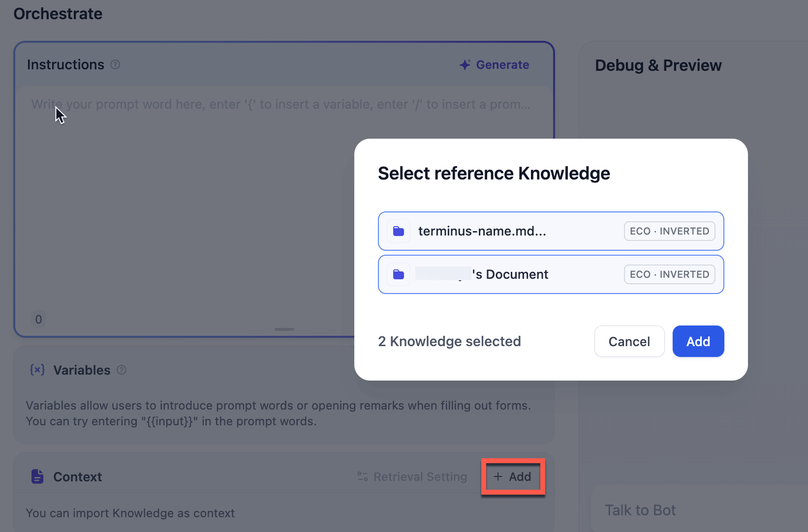808x532 pixels.
Task: Click the folder icon beside 's Document
Action: tap(399, 274)
